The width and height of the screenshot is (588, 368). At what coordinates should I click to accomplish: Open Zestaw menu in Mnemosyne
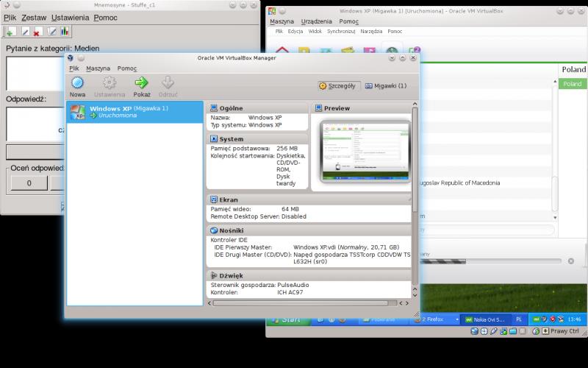(34, 17)
